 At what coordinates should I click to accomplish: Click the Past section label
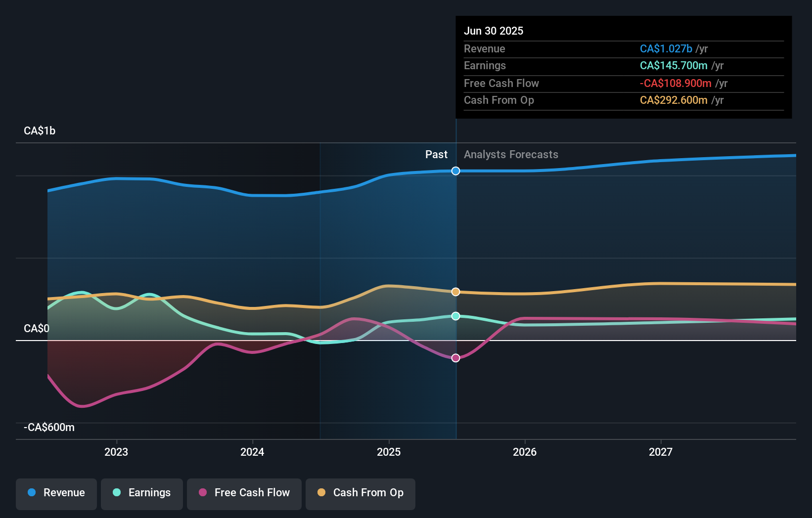coord(436,154)
